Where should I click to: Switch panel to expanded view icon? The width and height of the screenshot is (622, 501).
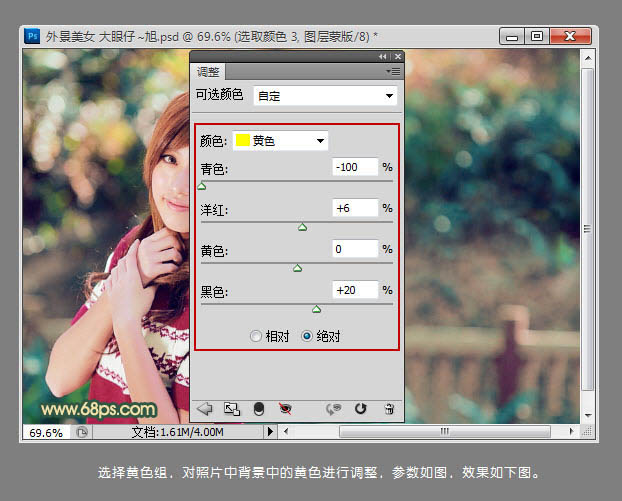(232, 408)
